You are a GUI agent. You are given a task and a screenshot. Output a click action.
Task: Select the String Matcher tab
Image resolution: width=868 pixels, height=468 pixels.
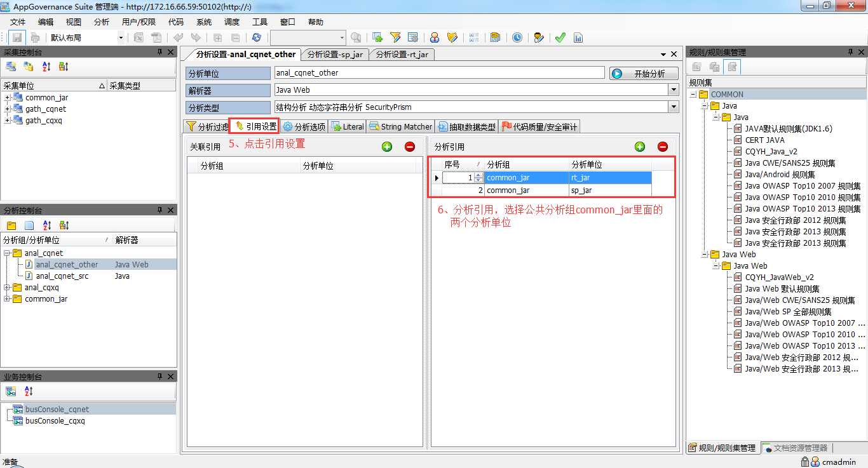coord(400,126)
